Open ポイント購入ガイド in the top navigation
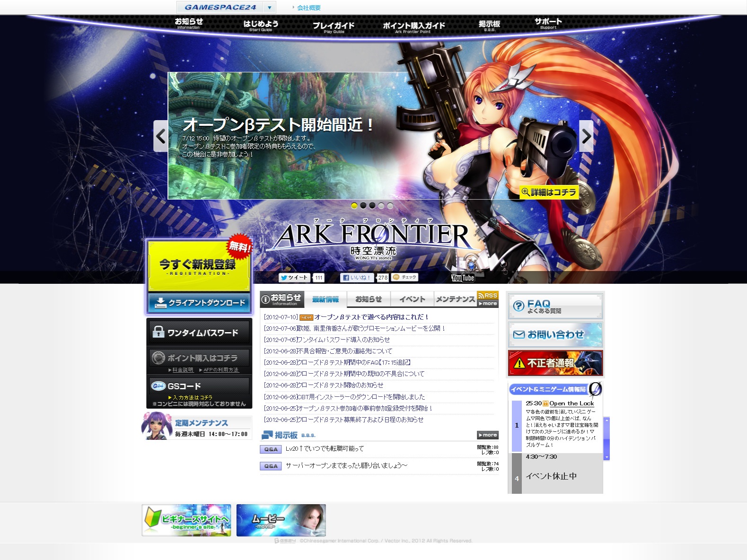747x560 pixels. pos(413,27)
